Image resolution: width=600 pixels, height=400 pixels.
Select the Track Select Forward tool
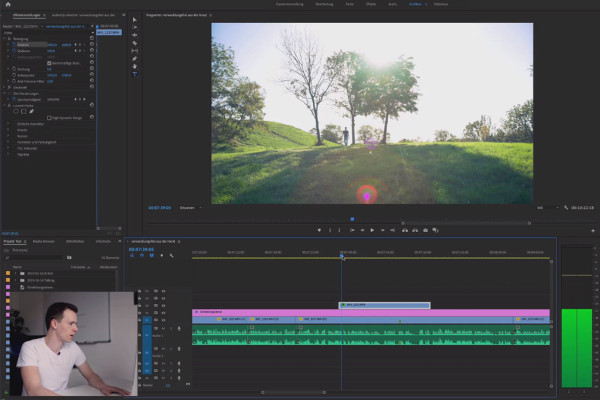[134, 27]
